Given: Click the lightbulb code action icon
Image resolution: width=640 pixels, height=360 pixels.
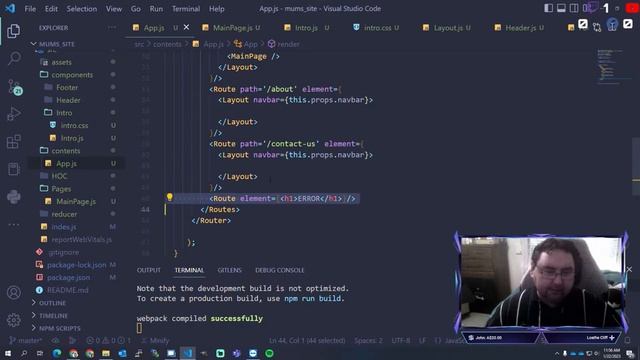Looking at the screenshot, I should pos(170,198).
